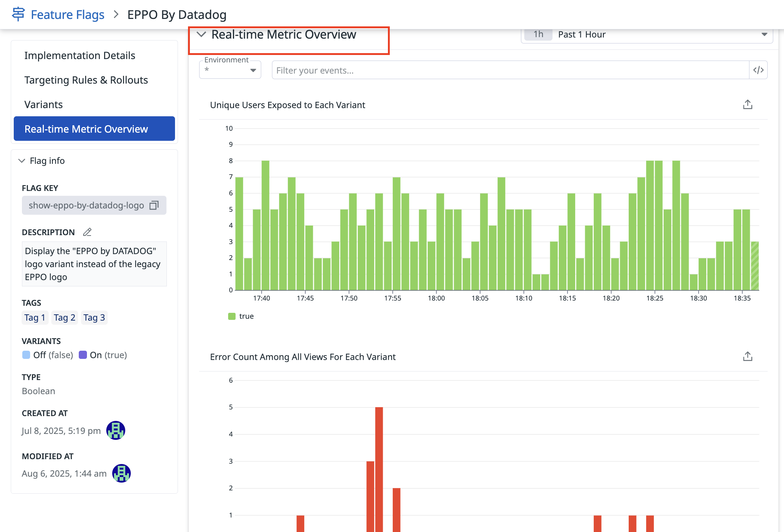
Task: Click the On (true) variant color swatch
Action: 83,355
